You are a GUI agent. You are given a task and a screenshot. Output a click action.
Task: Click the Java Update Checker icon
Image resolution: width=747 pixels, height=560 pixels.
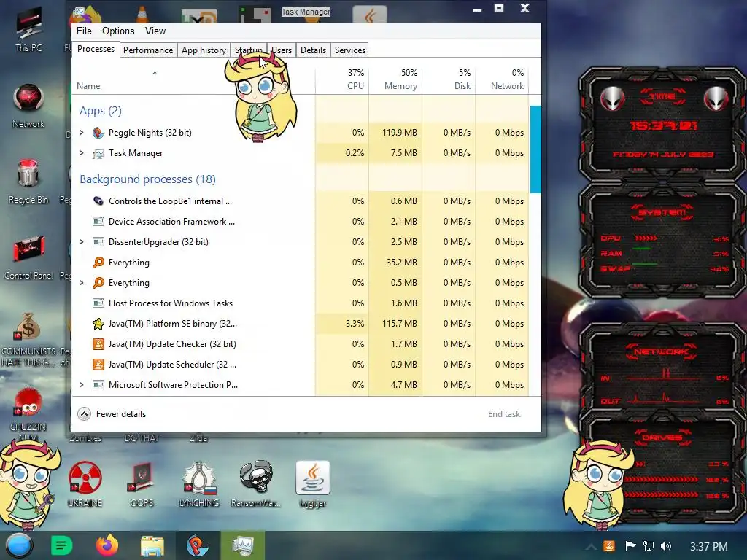pyautogui.click(x=98, y=344)
